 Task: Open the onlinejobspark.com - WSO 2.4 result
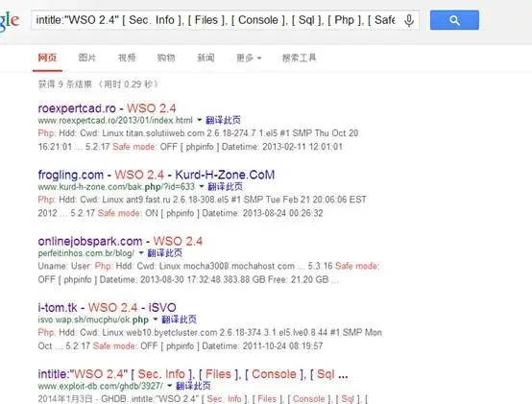[x=120, y=241]
